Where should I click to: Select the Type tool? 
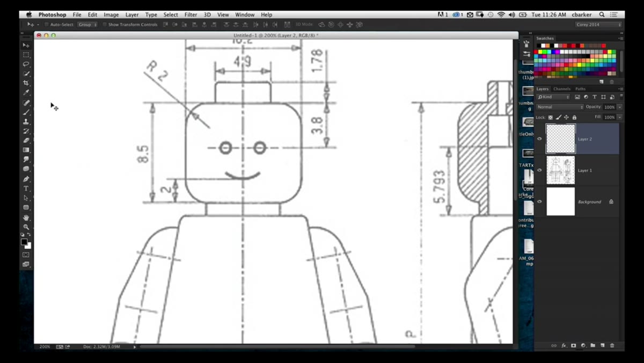pyautogui.click(x=26, y=188)
